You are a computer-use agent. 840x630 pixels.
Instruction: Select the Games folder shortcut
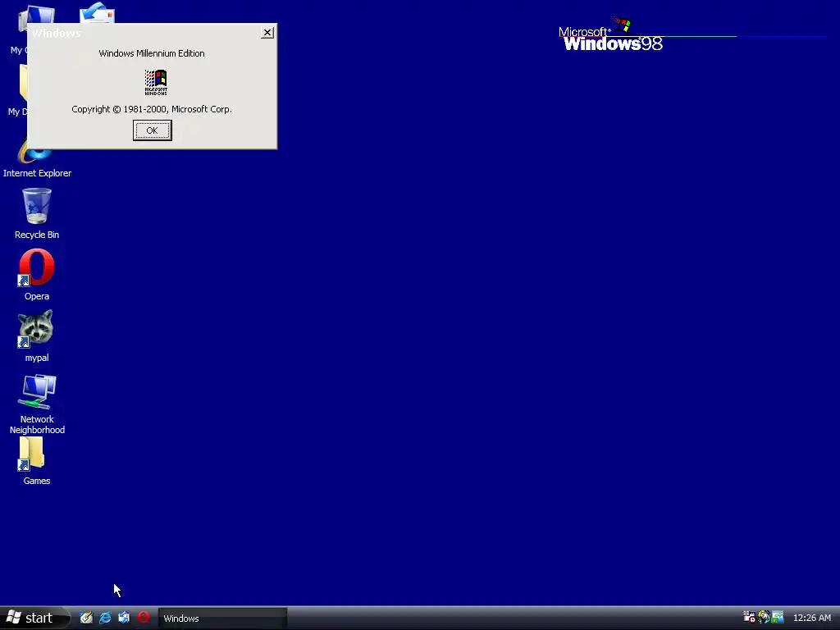36,461
